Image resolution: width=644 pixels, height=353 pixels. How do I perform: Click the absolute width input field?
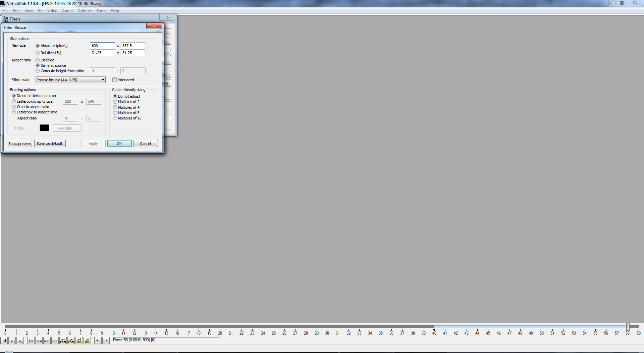pos(102,46)
